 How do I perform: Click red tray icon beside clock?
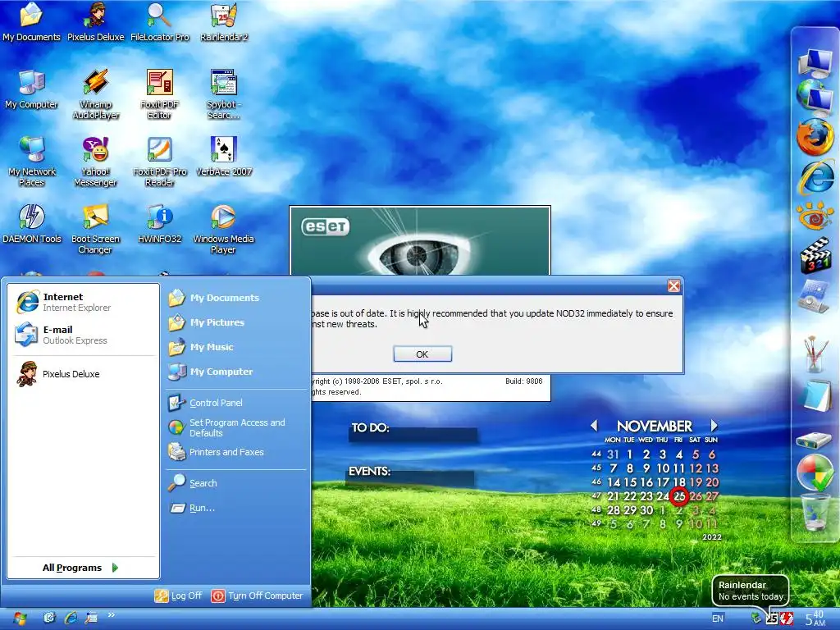click(x=787, y=619)
